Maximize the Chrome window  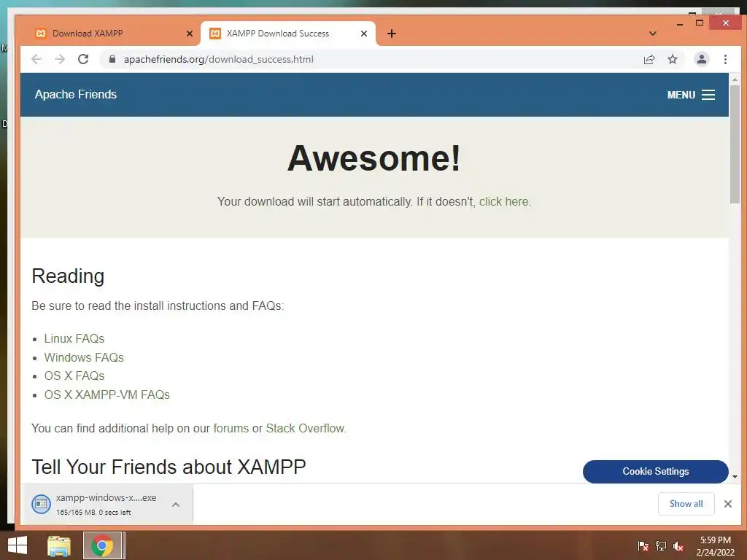point(700,23)
